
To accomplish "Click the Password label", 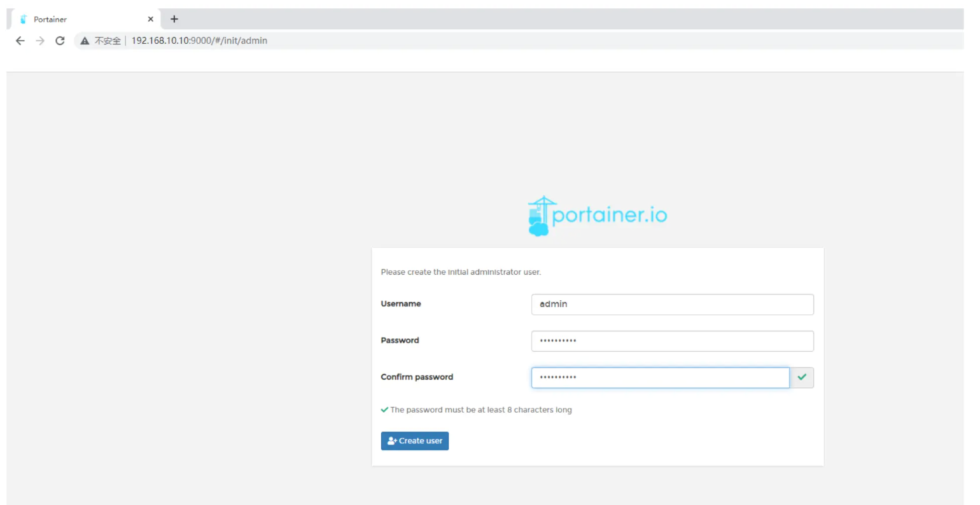I will (400, 340).
